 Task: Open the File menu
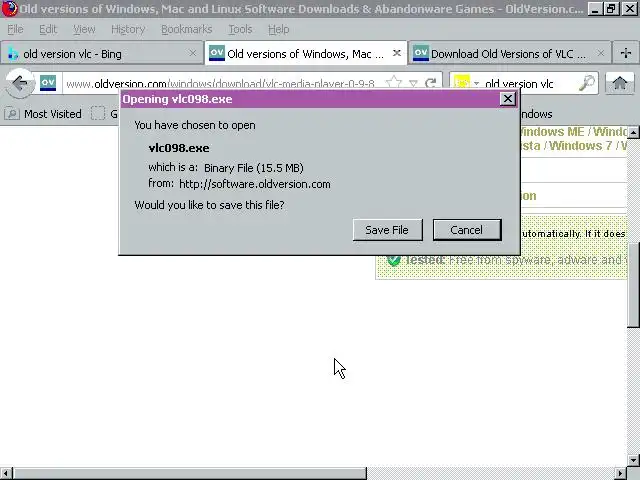(x=15, y=29)
